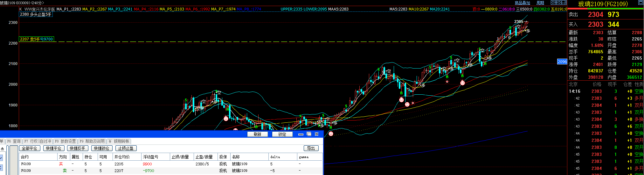Click the 2305 high price chart marker
The height and width of the screenshot is (175, 644).
pos(519,22)
